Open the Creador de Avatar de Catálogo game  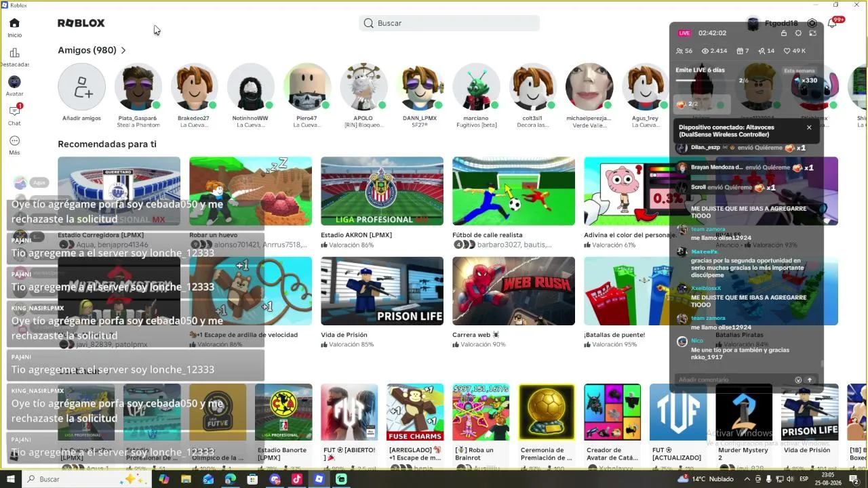(x=612, y=412)
